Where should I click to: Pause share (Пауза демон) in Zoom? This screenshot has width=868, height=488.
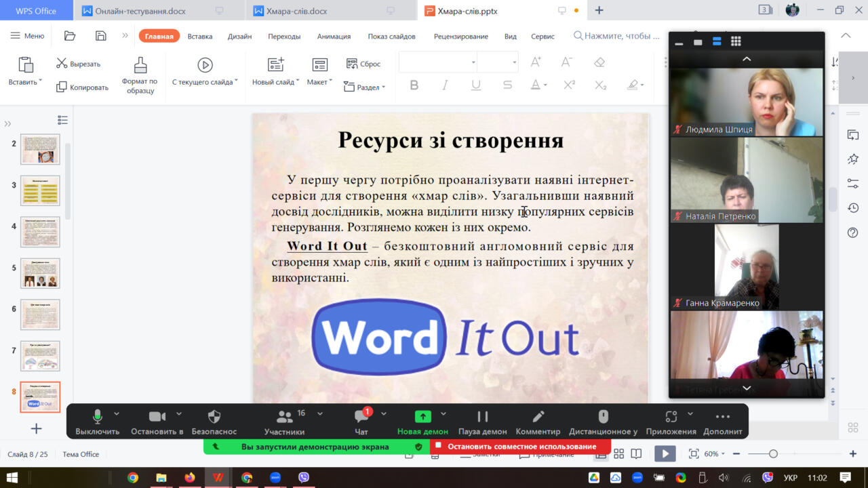coord(483,421)
